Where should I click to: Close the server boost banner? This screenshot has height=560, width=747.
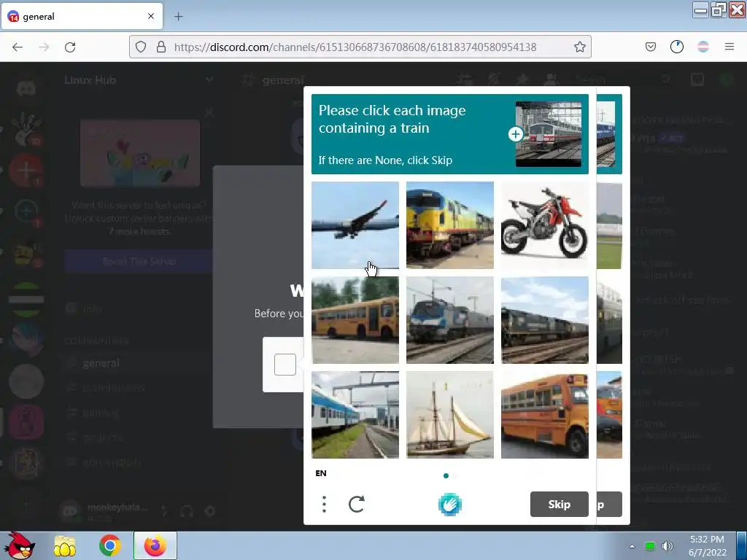209,113
